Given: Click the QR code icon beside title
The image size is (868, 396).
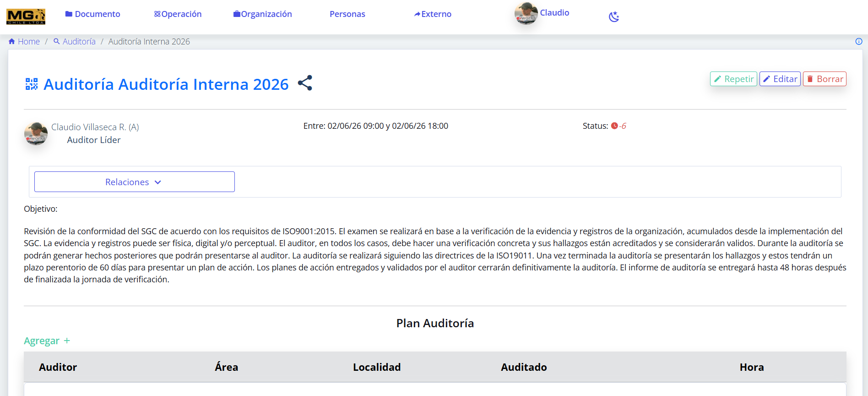Looking at the screenshot, I should point(32,84).
